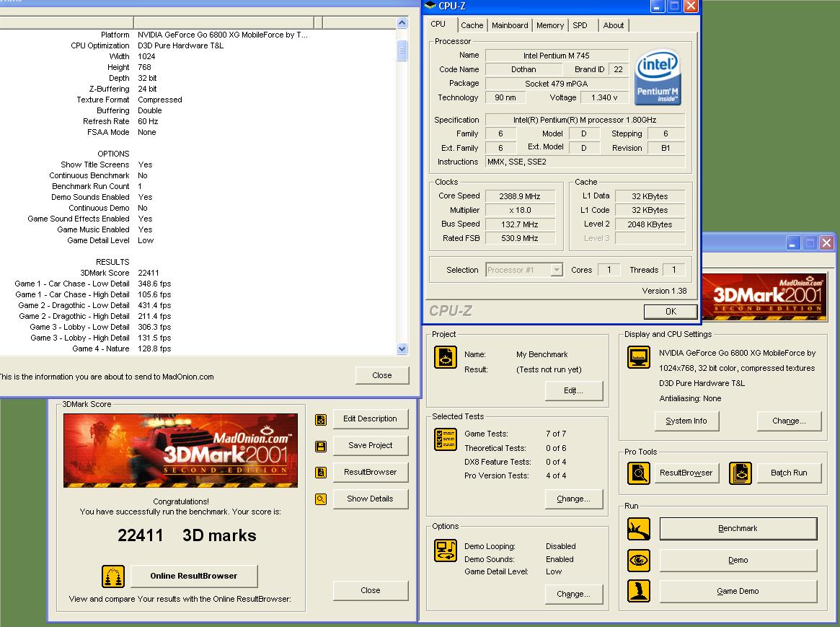
Task: Click the Project section icon
Action: point(446,357)
